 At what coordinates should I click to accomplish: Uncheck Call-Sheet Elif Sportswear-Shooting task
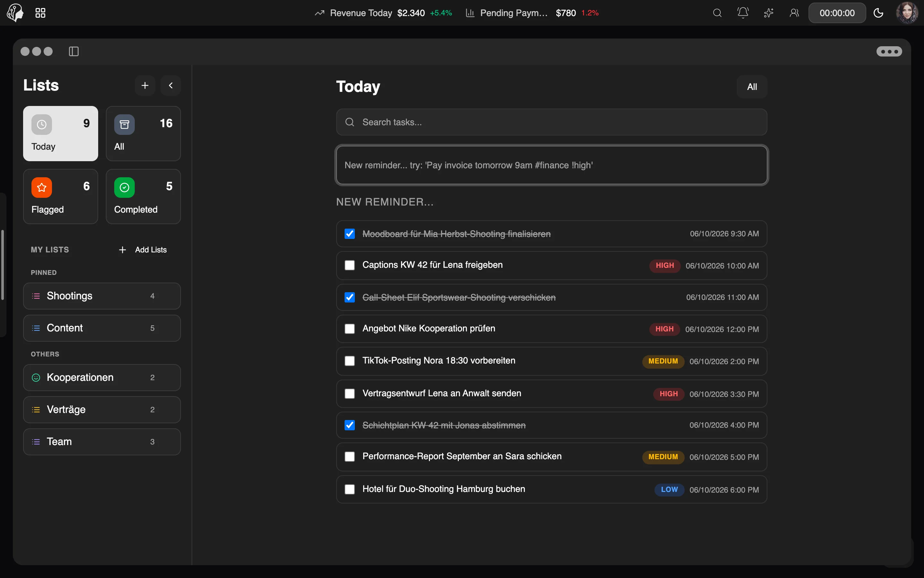(349, 297)
